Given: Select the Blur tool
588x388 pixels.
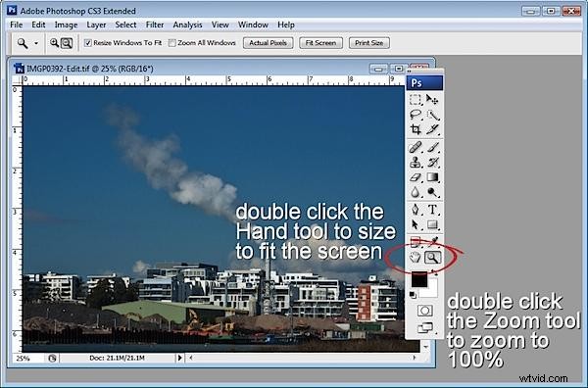Looking at the screenshot, I should (x=416, y=192).
